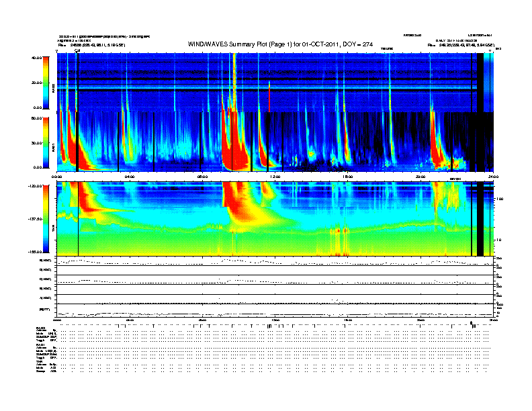
Task: Click the TNR heading in the bottom status table
Action: click(39, 361)
